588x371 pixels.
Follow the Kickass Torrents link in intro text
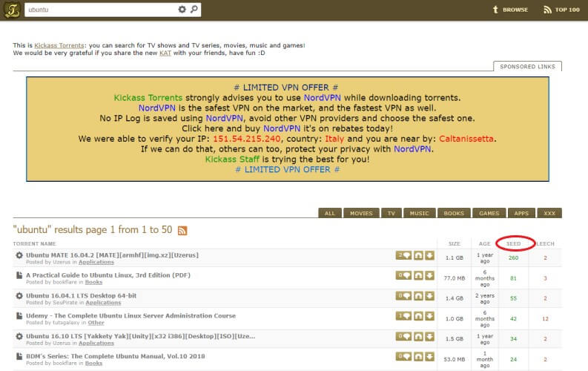point(59,45)
